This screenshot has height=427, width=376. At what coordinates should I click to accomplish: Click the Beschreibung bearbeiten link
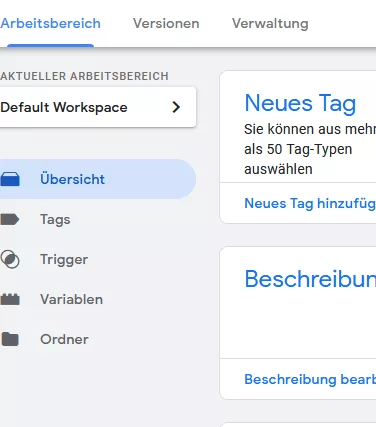click(310, 379)
